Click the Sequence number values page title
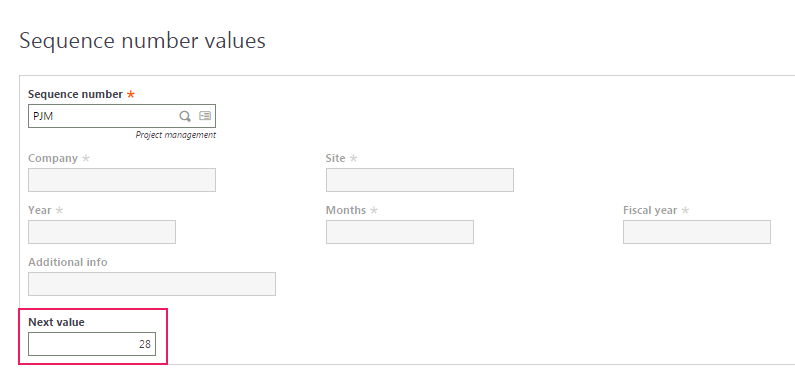795x375 pixels. [x=142, y=41]
